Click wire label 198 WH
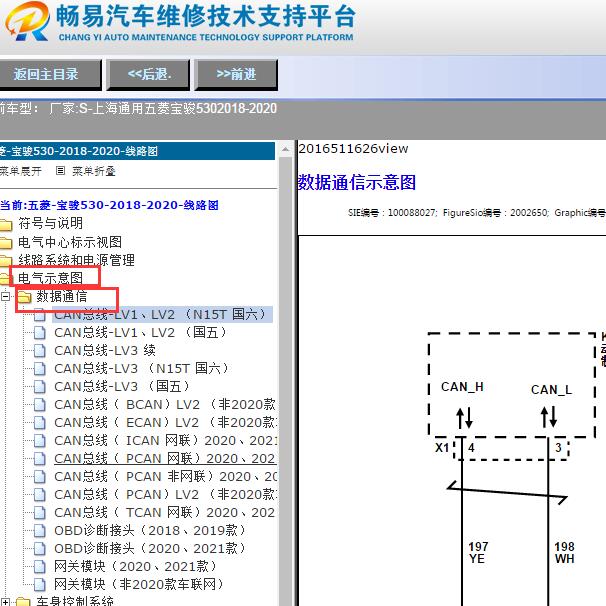Screen dimensions: 606x606 pyautogui.click(x=564, y=553)
